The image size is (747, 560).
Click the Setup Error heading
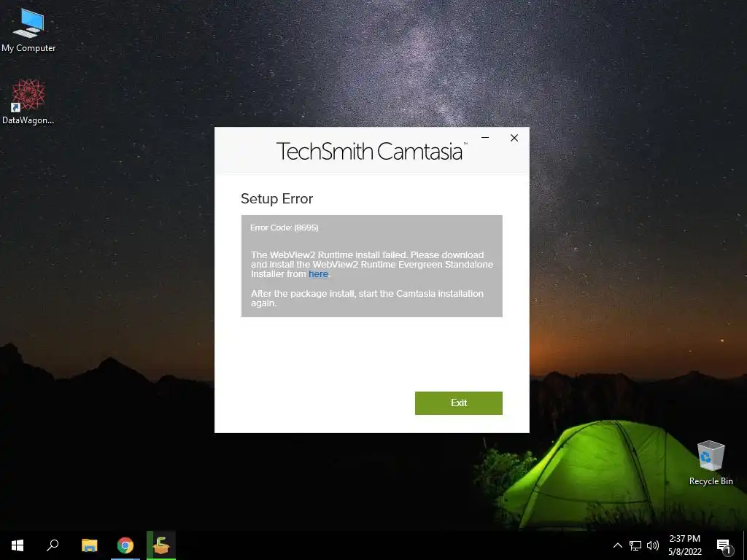[276, 198]
